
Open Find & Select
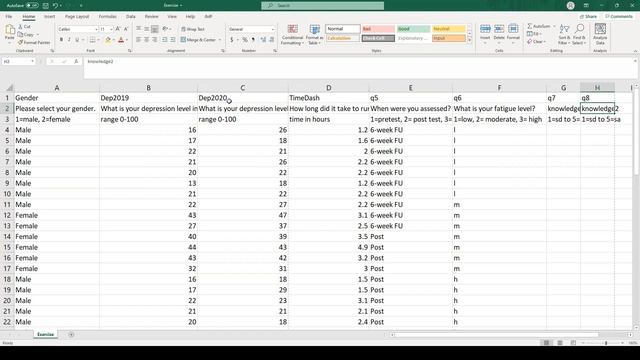click(579, 34)
